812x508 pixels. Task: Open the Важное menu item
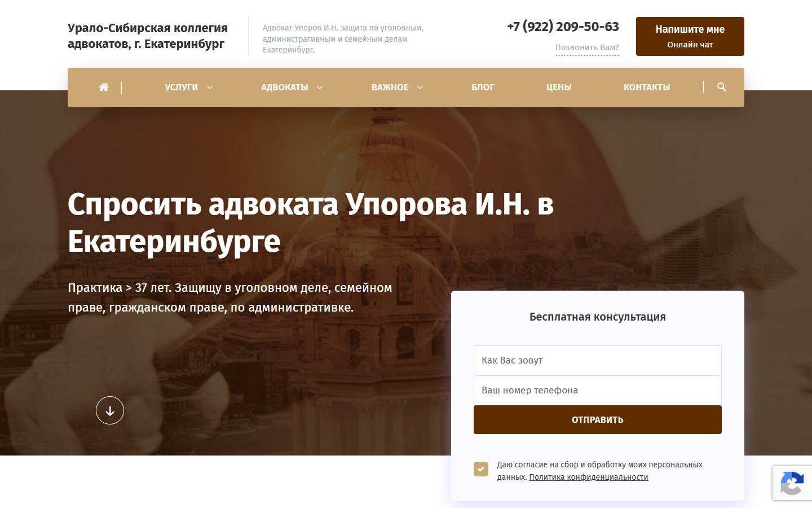click(390, 87)
